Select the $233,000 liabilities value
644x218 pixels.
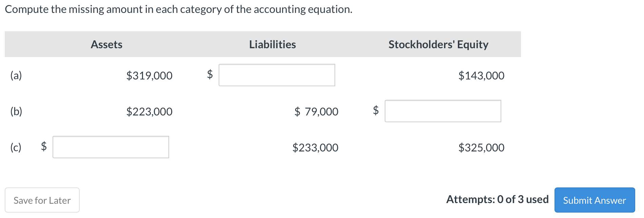(316, 147)
